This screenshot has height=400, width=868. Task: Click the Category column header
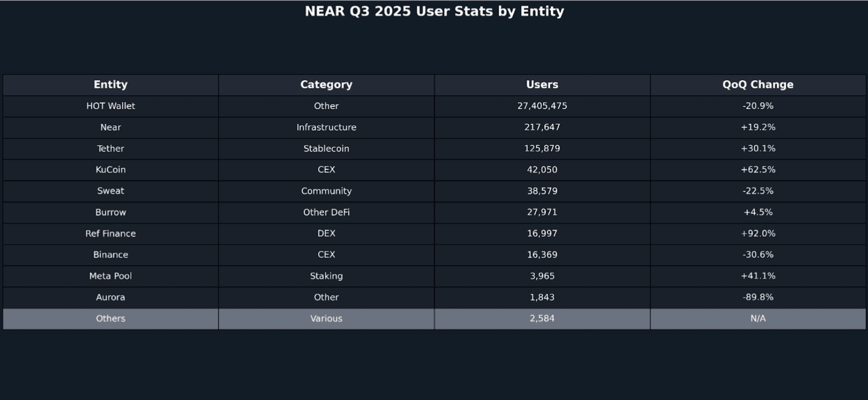[326, 85]
